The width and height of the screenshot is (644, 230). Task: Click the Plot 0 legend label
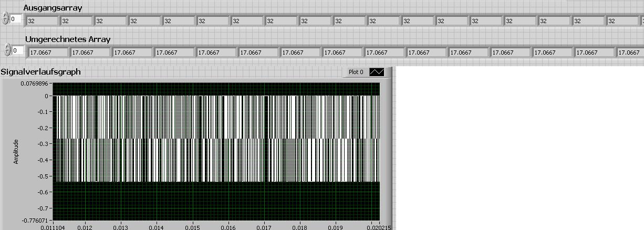[x=356, y=72]
